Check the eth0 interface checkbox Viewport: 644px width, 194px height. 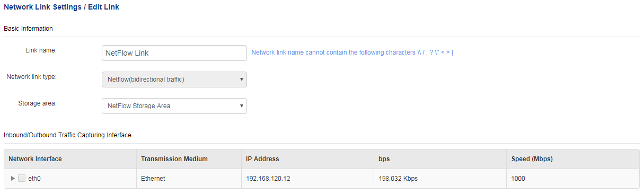coord(22,179)
